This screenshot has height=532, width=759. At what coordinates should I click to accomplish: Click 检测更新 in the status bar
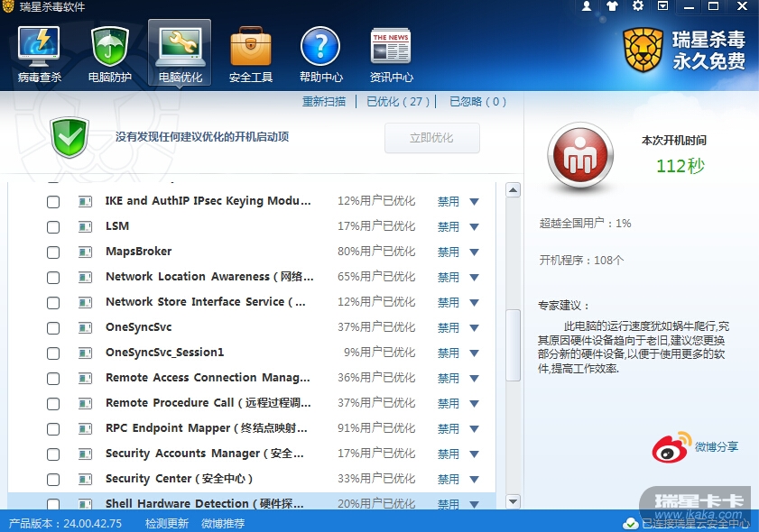pos(167,523)
